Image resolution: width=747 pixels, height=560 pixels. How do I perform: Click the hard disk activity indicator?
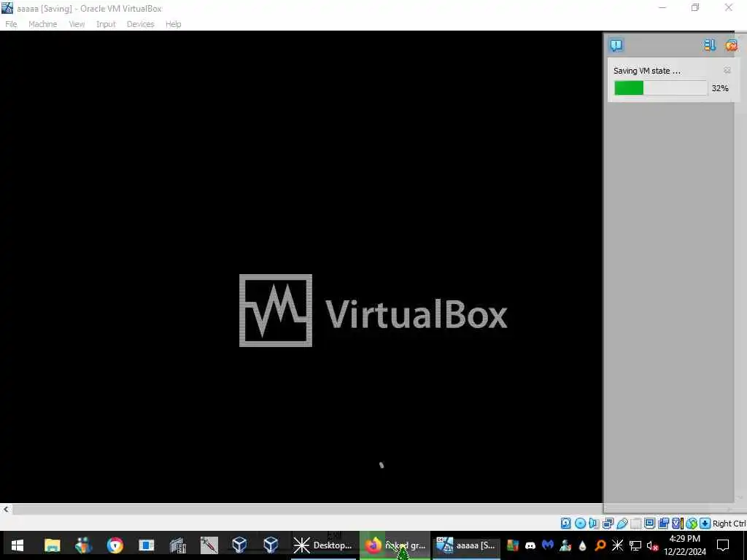pyautogui.click(x=565, y=524)
